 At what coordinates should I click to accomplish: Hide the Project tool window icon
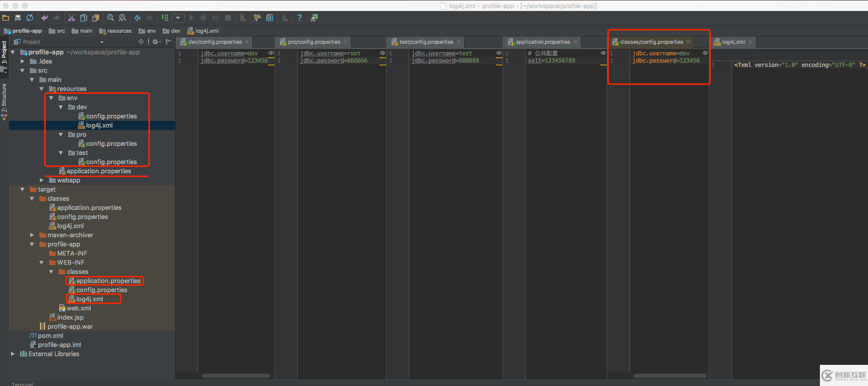coord(169,42)
